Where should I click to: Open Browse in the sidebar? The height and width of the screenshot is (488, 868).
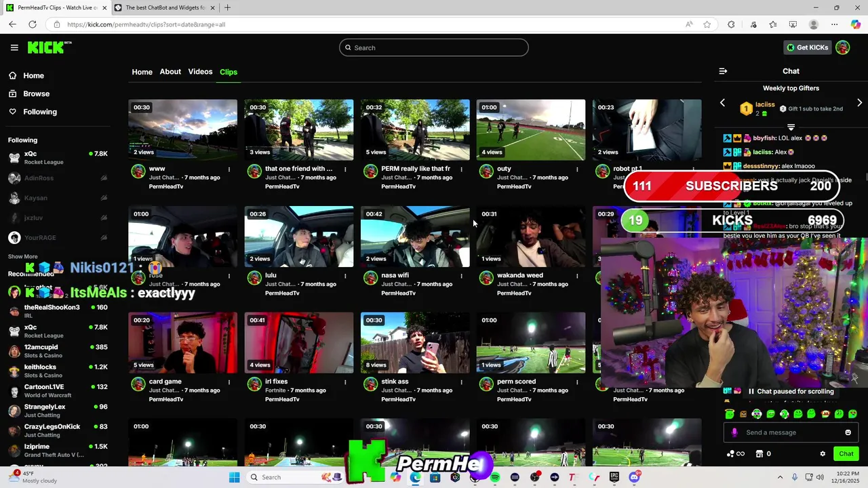pyautogui.click(x=36, y=94)
